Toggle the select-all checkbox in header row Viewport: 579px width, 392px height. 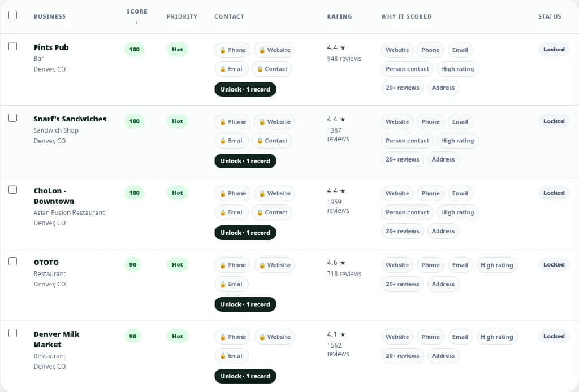tap(12, 15)
